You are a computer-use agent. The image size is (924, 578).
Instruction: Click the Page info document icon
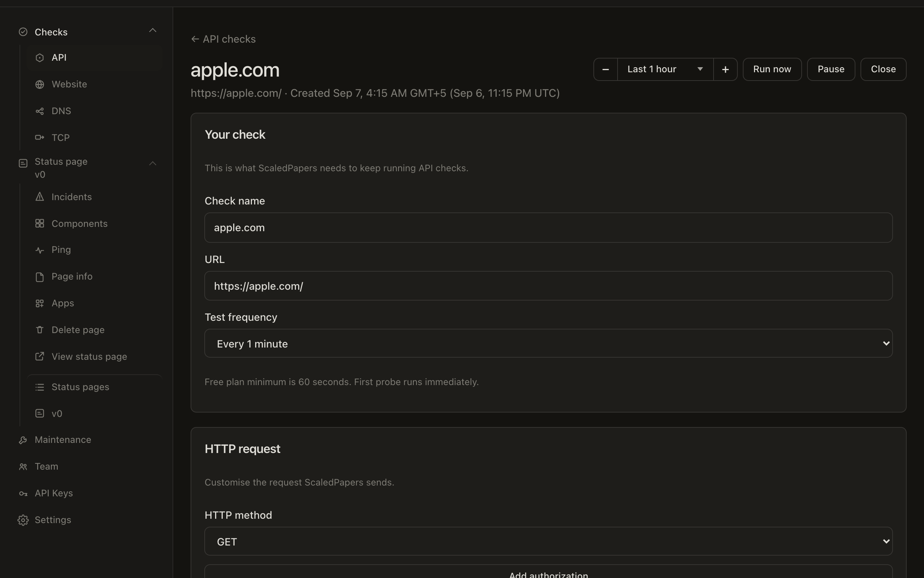point(40,277)
